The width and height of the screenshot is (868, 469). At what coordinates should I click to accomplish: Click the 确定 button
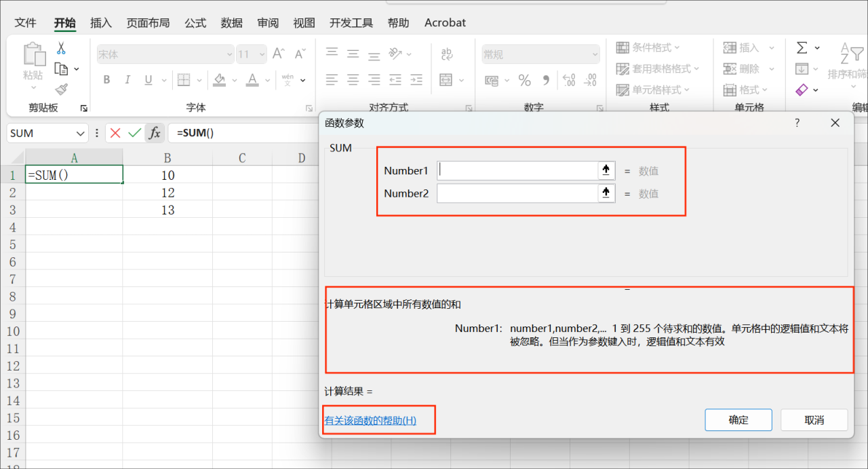click(x=738, y=420)
